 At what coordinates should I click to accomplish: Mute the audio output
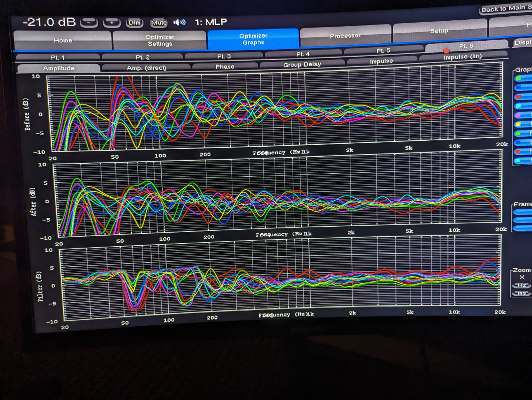(159, 23)
